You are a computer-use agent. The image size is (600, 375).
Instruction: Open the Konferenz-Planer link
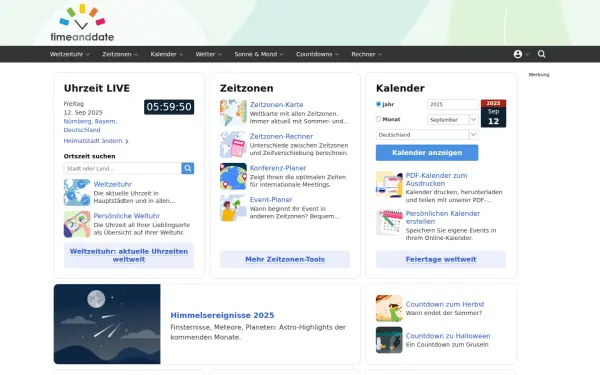[x=278, y=168]
